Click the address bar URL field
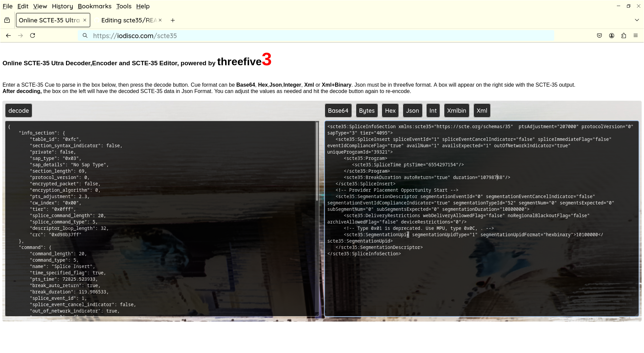 pos(316,36)
